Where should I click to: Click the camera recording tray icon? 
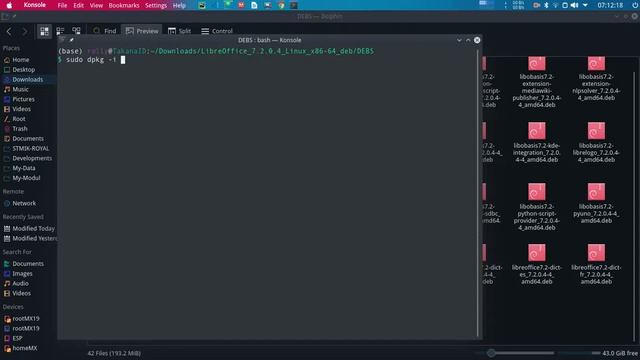536,5
